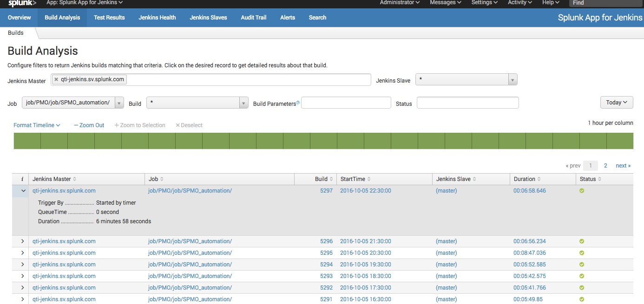Screen dimensions: 644x304
Task: Open the App: Splunk App for Jenkins menu
Action: [85, 3]
